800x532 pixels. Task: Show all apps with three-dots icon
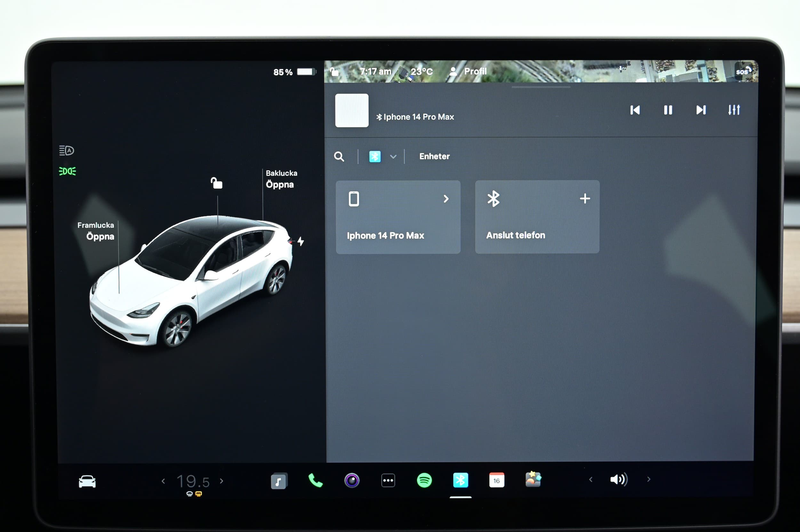(x=388, y=480)
